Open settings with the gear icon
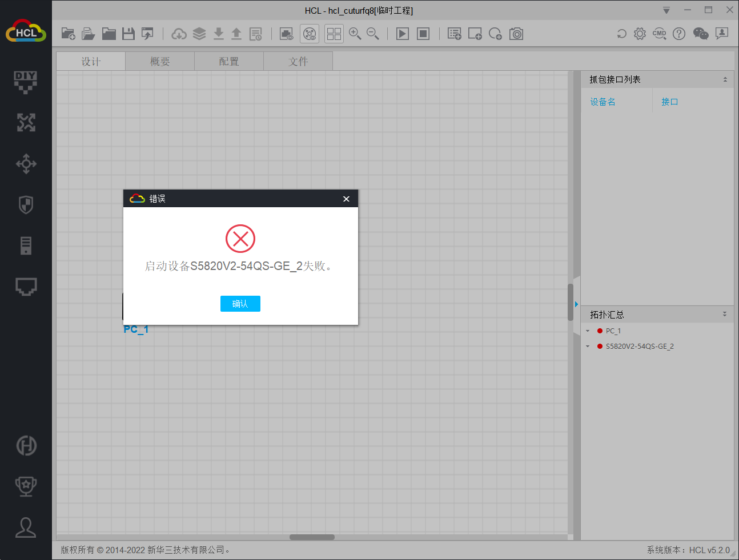The height and width of the screenshot is (560, 739). (x=640, y=34)
